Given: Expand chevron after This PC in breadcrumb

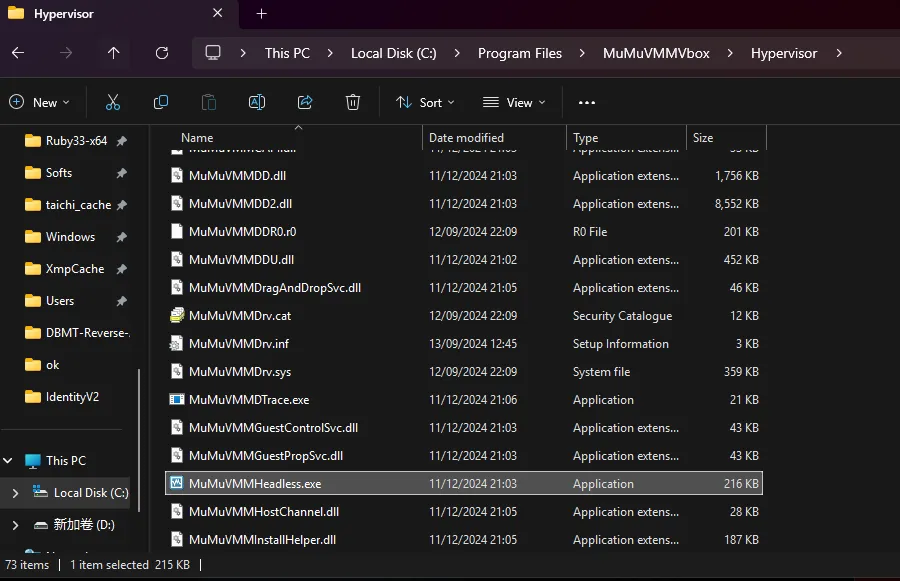Looking at the screenshot, I should (330, 53).
